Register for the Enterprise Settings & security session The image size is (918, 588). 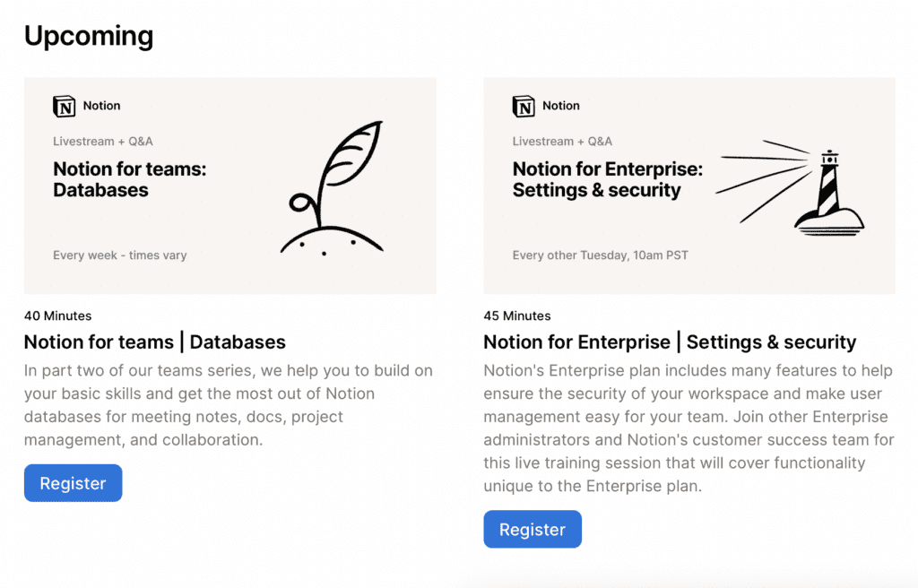coord(532,530)
